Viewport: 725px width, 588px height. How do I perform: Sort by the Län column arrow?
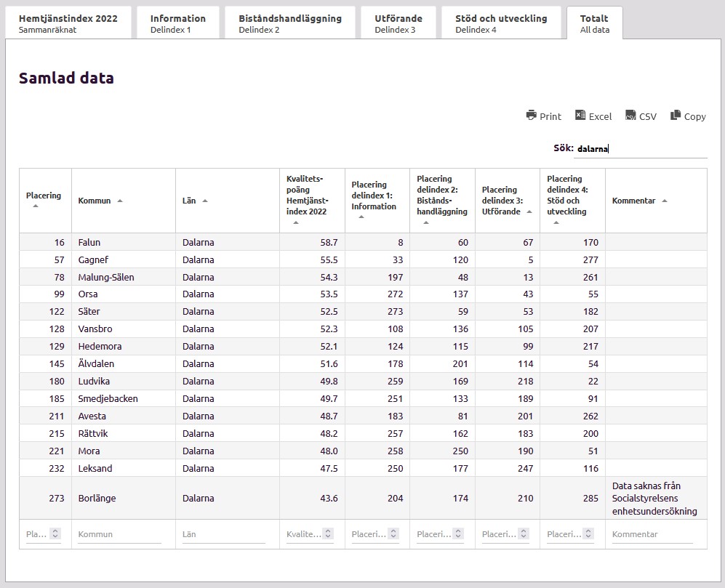tap(205, 201)
